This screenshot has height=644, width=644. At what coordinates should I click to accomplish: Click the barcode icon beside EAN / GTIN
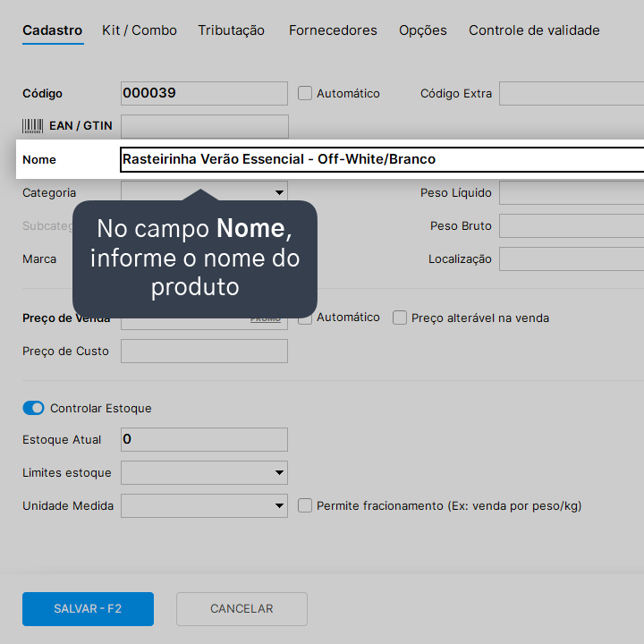(32, 126)
